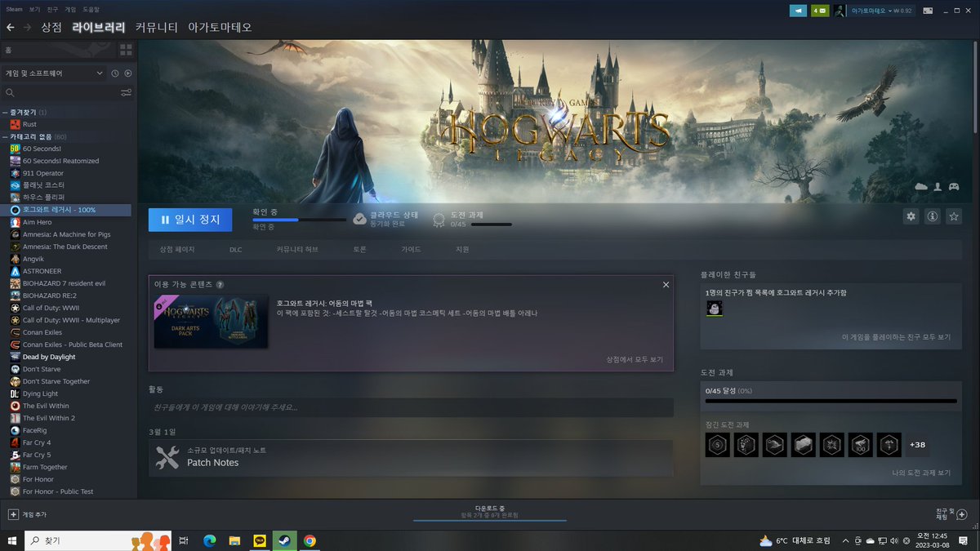Image resolution: width=980 pixels, height=551 pixels.
Task: Open advanced library filter settings icon
Action: point(126,93)
